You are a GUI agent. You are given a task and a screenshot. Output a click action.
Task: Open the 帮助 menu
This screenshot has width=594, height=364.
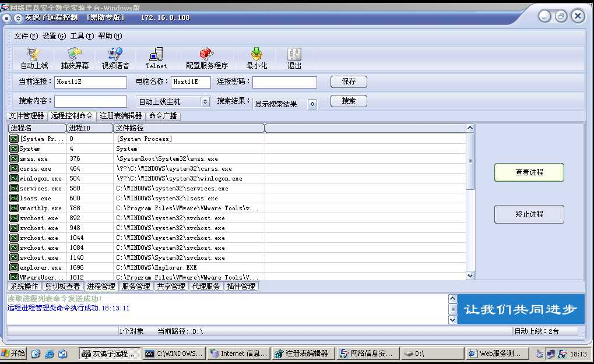point(110,36)
